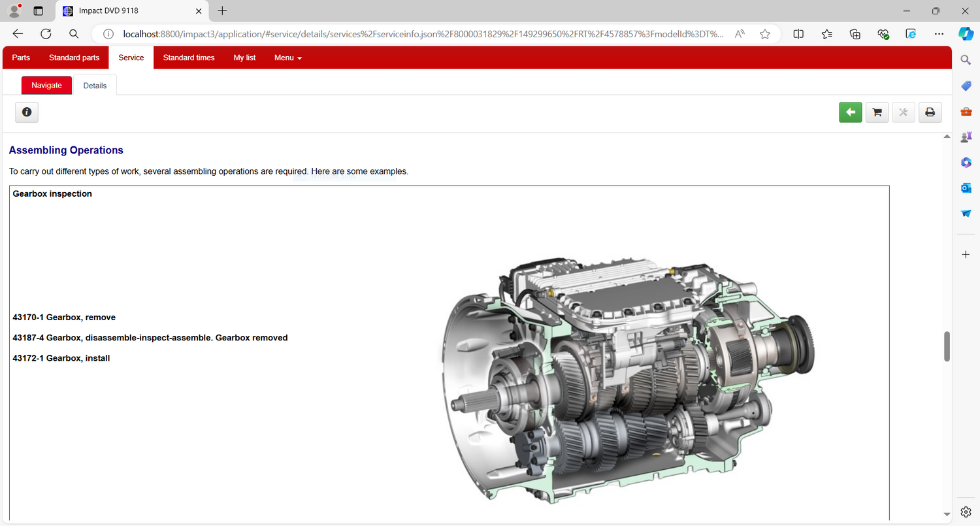The image size is (980, 526).
Task: Open the Standard times tab
Action: pyautogui.click(x=189, y=58)
